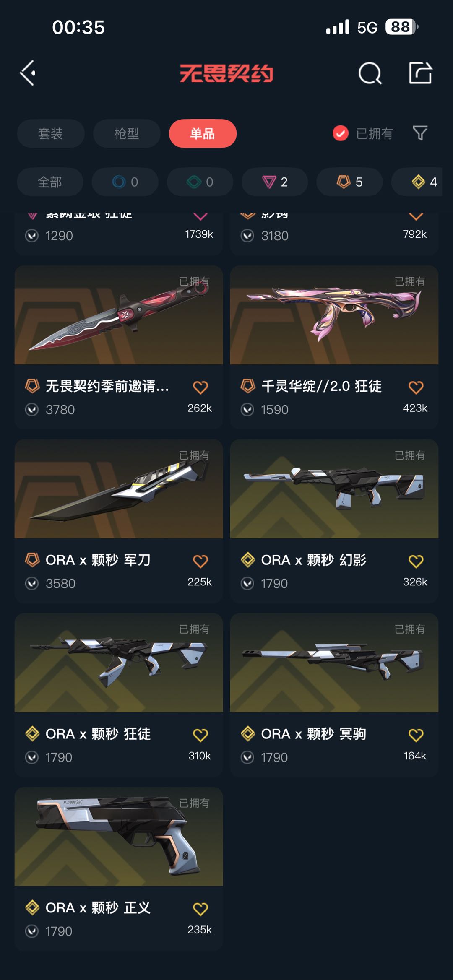This screenshot has width=453, height=980.
Task: Select the 全部 filter button
Action: click(x=50, y=182)
